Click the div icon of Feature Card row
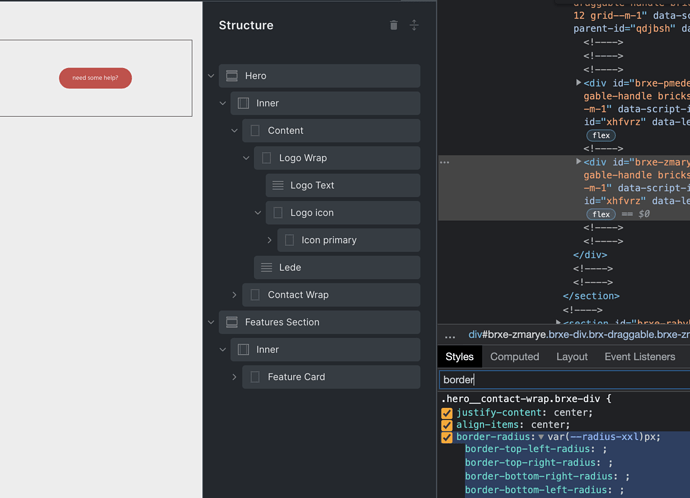The height and width of the screenshot is (498, 690). click(x=255, y=377)
